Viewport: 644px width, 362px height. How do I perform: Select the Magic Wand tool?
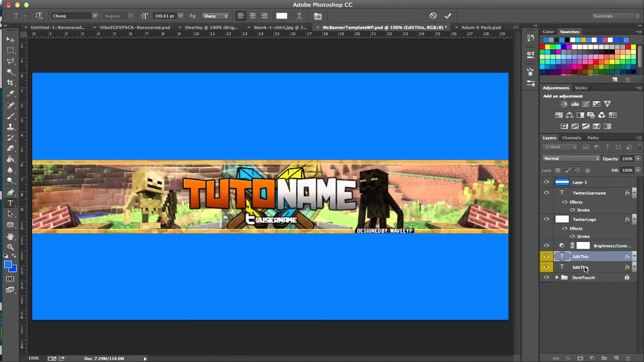point(10,72)
